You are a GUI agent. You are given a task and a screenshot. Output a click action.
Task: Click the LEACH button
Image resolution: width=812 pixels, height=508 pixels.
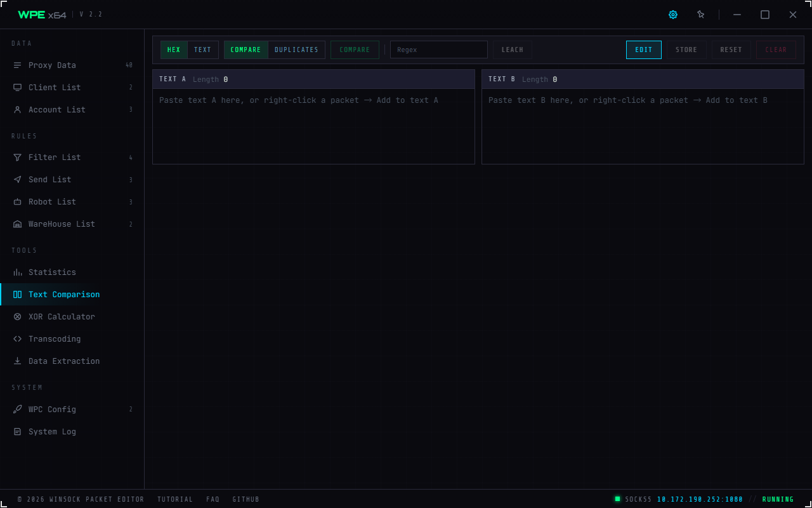[513, 50]
